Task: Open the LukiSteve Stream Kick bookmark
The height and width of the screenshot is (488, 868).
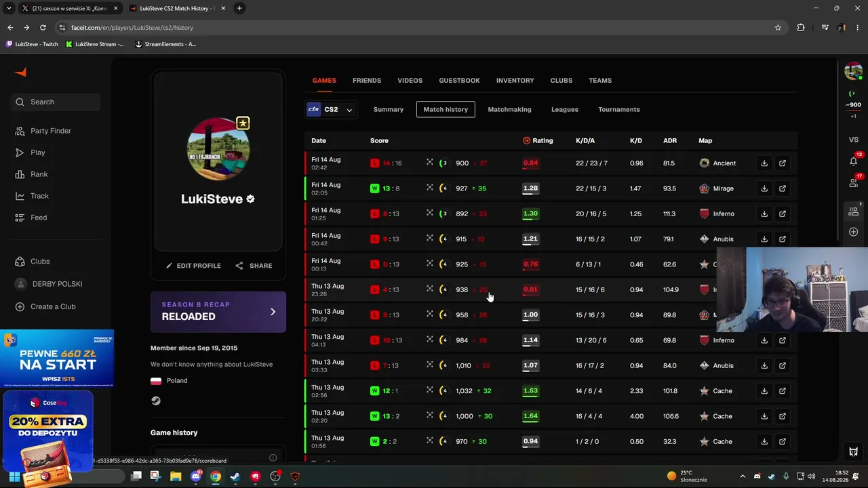Action: point(95,44)
